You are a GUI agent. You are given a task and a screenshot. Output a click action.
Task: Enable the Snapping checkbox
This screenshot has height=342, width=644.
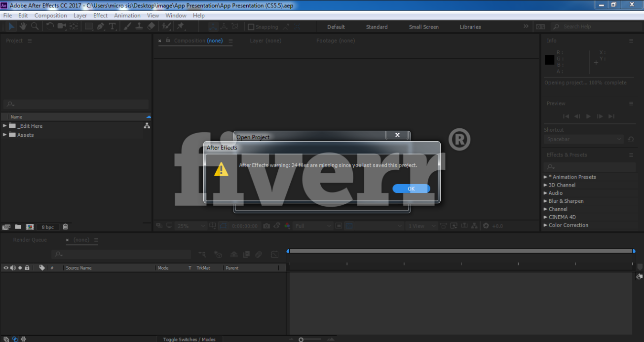click(x=251, y=27)
